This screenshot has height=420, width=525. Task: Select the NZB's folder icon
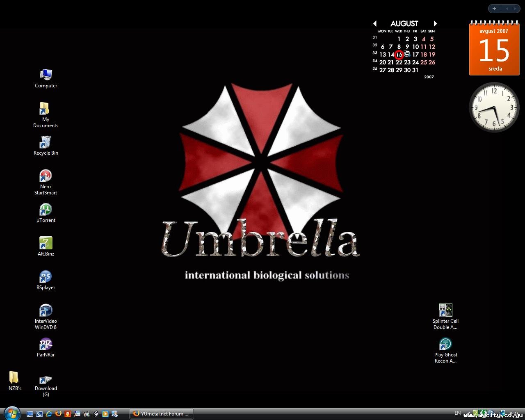click(15, 381)
